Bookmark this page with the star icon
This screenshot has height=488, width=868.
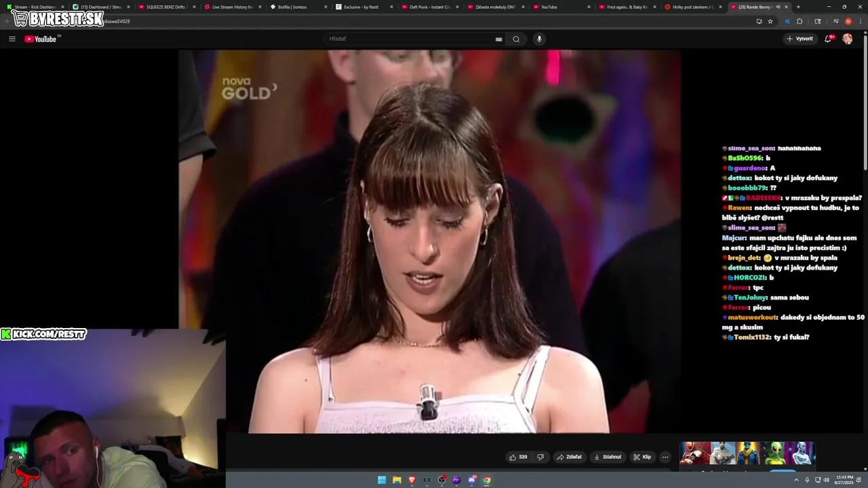click(x=770, y=21)
